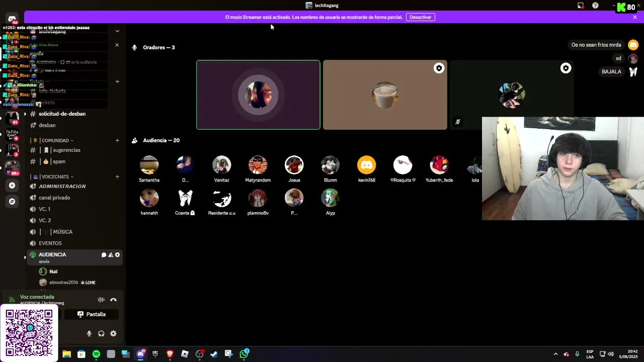Open audience member Blunm's avatar
Viewport: 644px width, 362px height.
coord(330,165)
